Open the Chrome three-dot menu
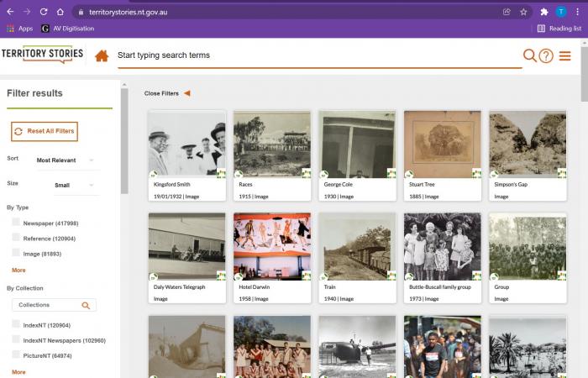The width and height of the screenshot is (588, 378). (x=578, y=12)
